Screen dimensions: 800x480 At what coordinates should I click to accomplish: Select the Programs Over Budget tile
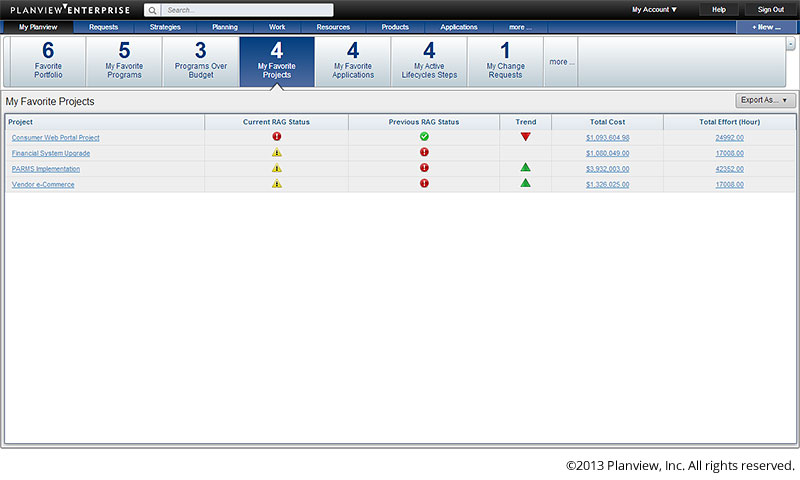pos(201,62)
